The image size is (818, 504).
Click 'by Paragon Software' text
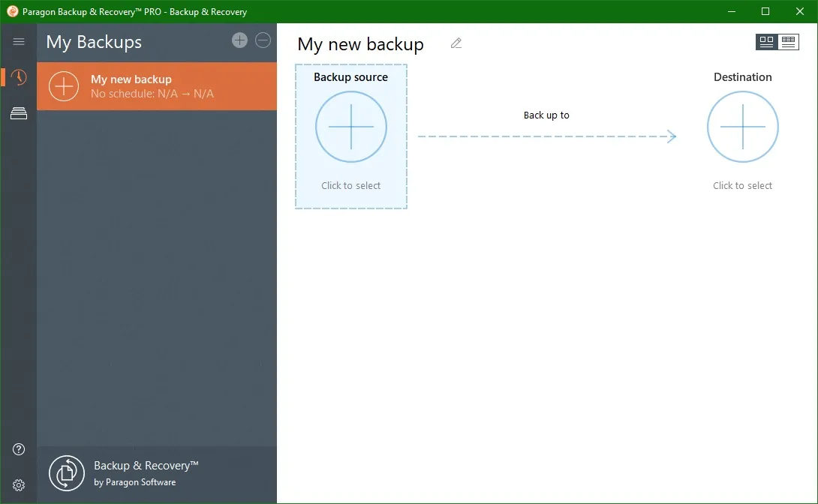coord(134,482)
